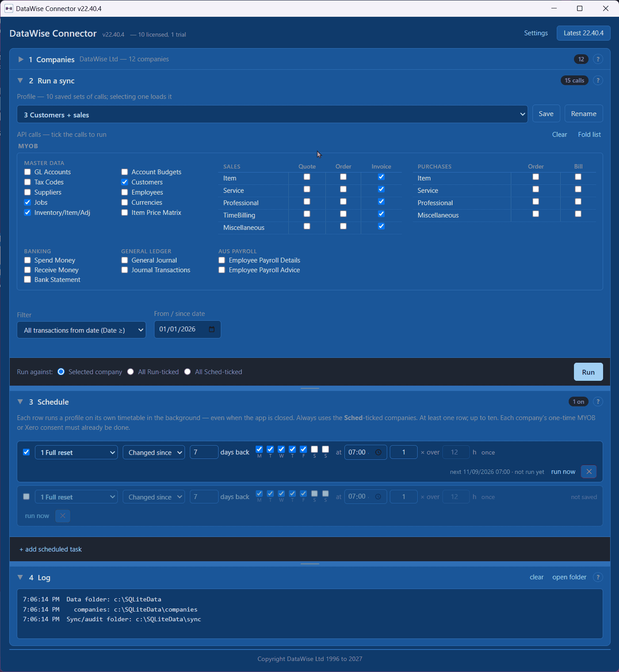The image size is (619, 672).
Task: Open help for the Run a sync section
Action: (x=598, y=80)
